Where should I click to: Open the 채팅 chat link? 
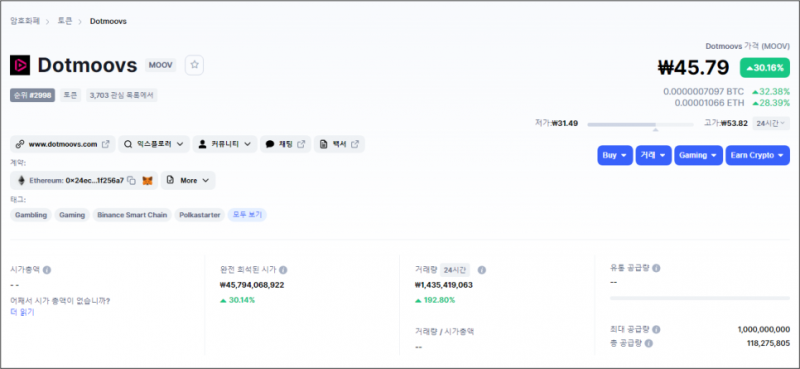coord(285,144)
